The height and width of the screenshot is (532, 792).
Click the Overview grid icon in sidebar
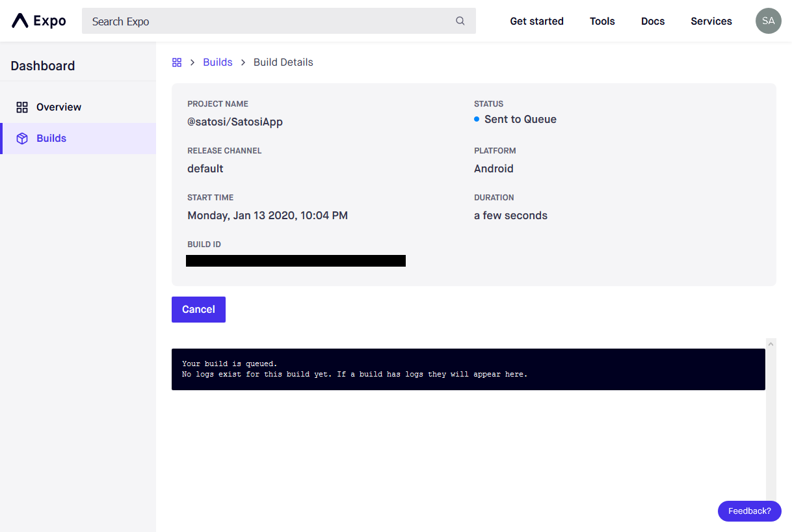(x=22, y=107)
